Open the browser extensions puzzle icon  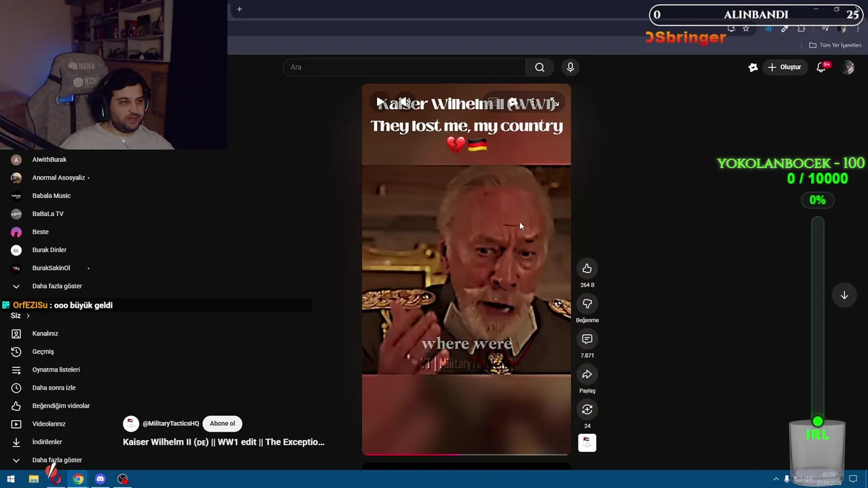(x=802, y=28)
